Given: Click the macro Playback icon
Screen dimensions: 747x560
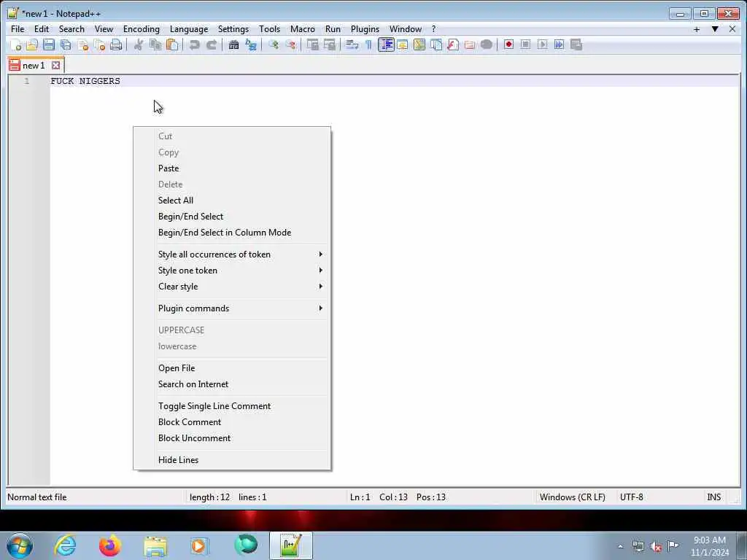Looking at the screenshot, I should click(542, 44).
